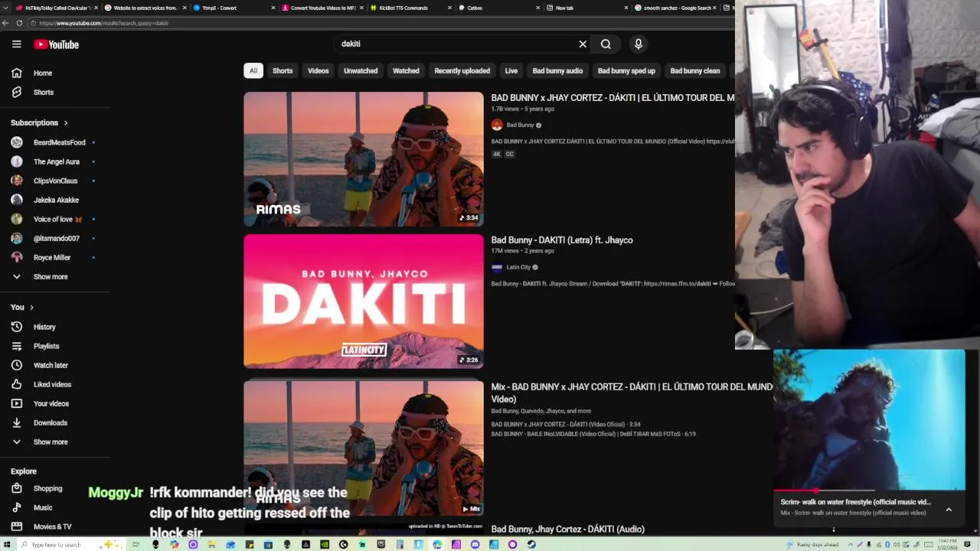This screenshot has width=980, height=551.
Task: Clear the search text with X
Action: point(583,44)
